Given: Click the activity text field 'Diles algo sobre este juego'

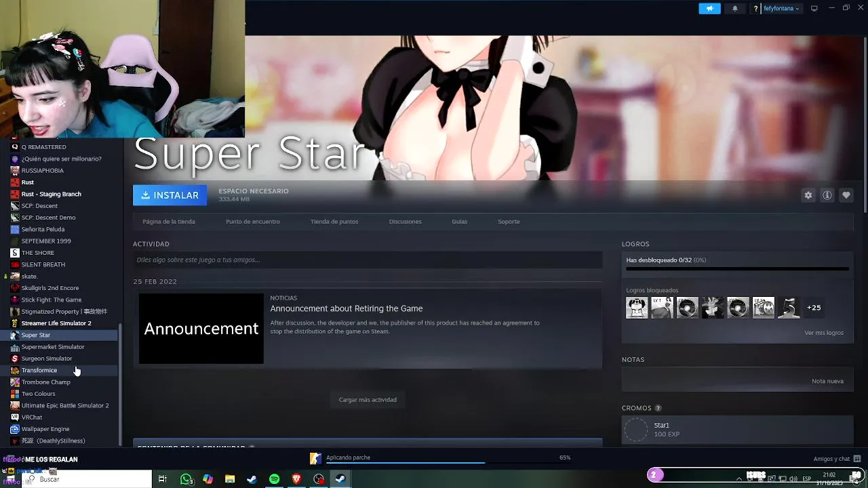Looking at the screenshot, I should pos(368,260).
